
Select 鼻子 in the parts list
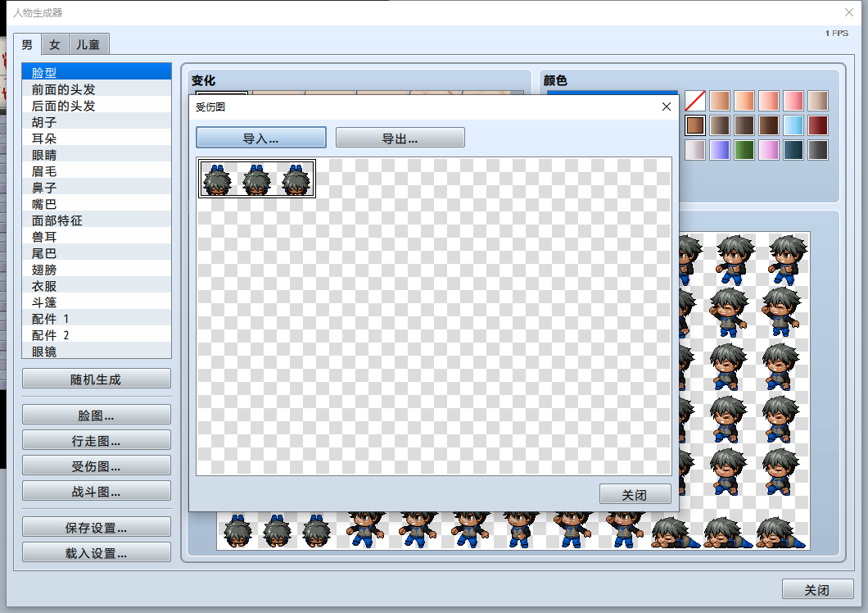pyautogui.click(x=97, y=188)
